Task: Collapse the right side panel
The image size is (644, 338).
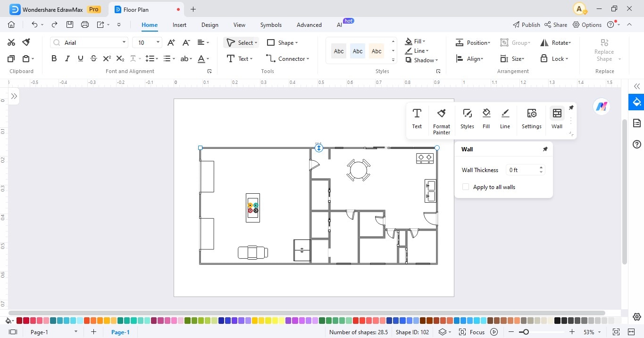Action: point(636,86)
